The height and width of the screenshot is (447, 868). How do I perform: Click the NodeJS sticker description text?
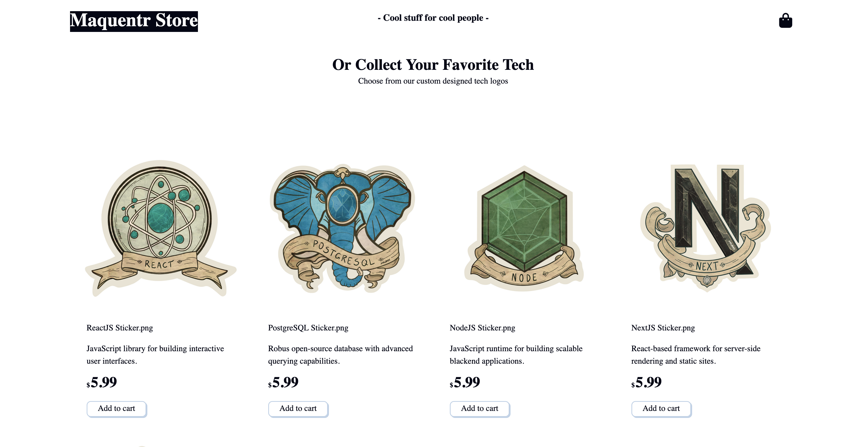pyautogui.click(x=516, y=355)
